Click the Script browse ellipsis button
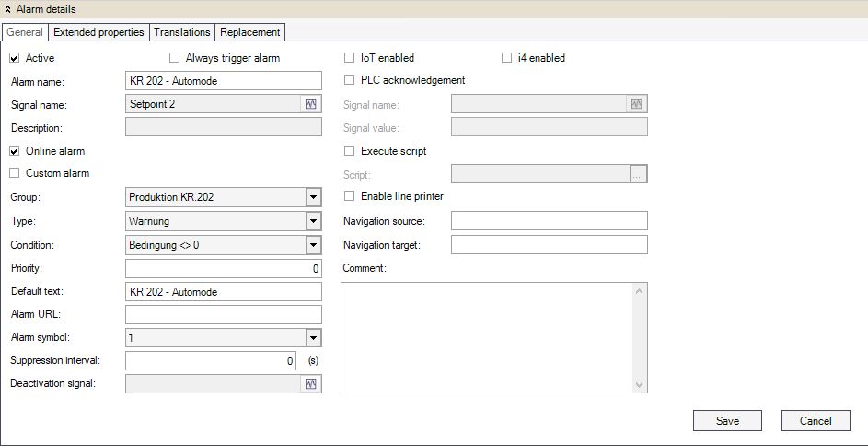This screenshot has width=868, height=446. (637, 174)
